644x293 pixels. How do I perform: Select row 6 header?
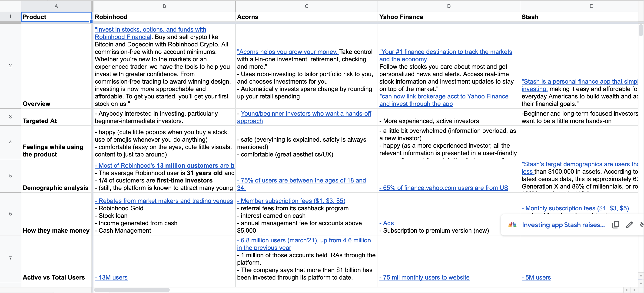click(x=10, y=214)
